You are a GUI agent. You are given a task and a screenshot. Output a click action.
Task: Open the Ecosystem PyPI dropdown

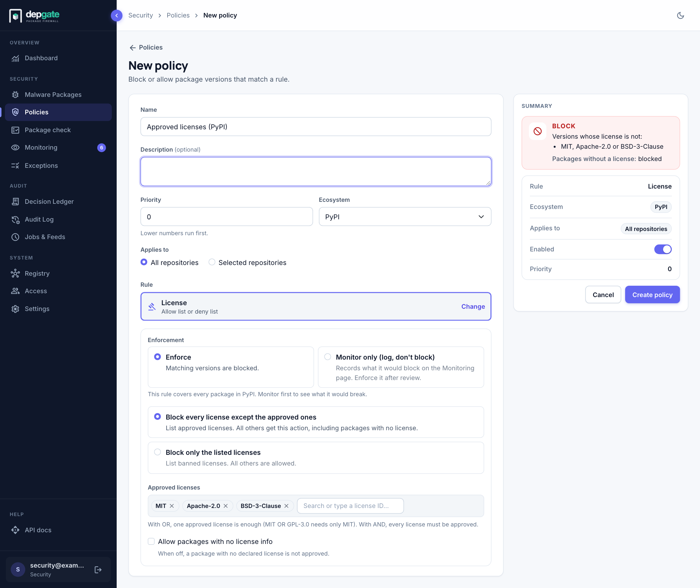pos(405,217)
